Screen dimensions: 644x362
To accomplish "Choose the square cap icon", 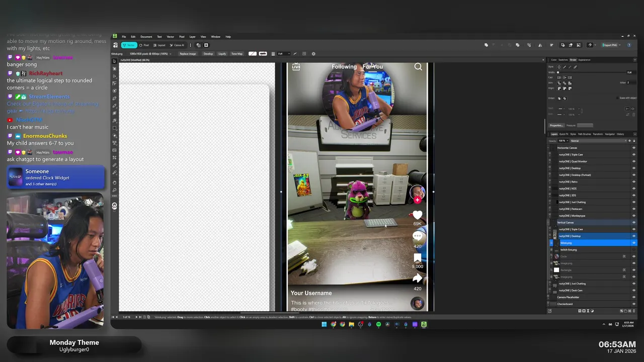I will click(x=570, y=77).
